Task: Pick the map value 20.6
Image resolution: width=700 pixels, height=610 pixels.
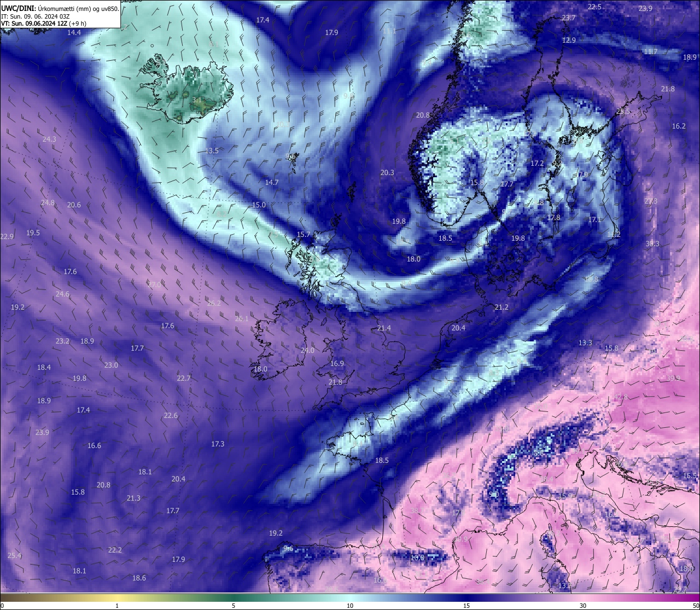Action: pos(74,205)
